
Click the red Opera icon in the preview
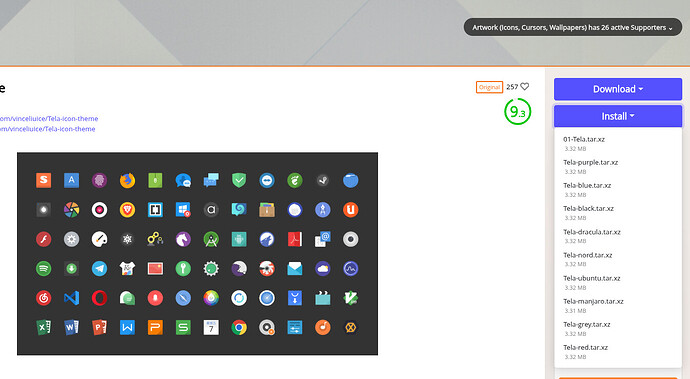tap(99, 298)
